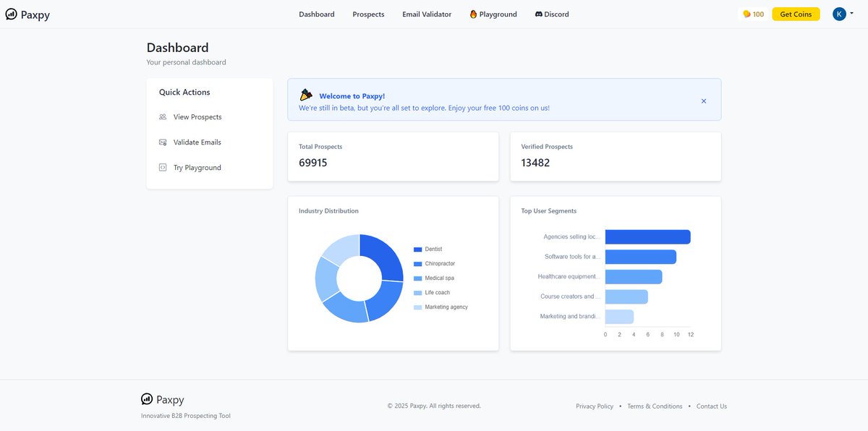
Task: Click the Welcome to Paxpy! heading
Action: coord(352,96)
